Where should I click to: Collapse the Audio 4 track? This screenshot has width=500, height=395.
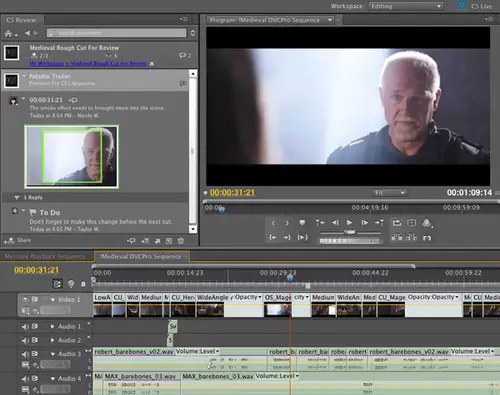(52, 379)
